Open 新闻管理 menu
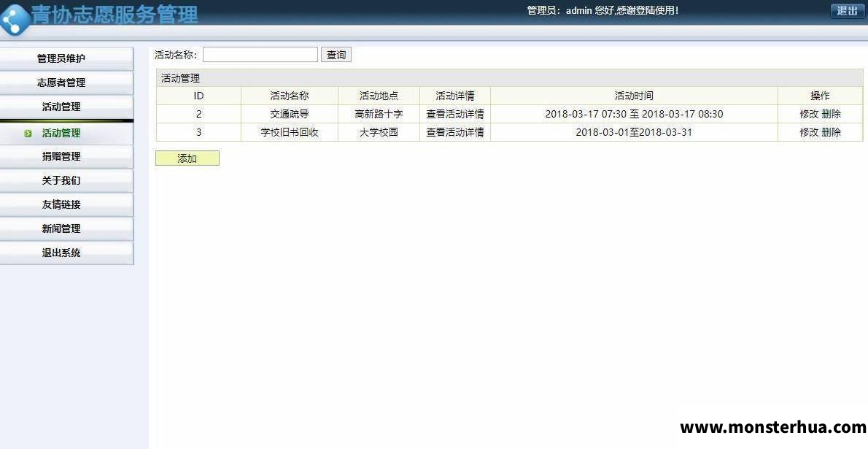This screenshot has height=449, width=868. 66,229
